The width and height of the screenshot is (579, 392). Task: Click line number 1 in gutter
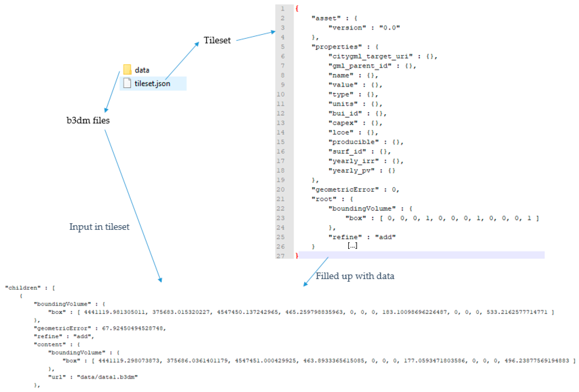[x=282, y=9]
